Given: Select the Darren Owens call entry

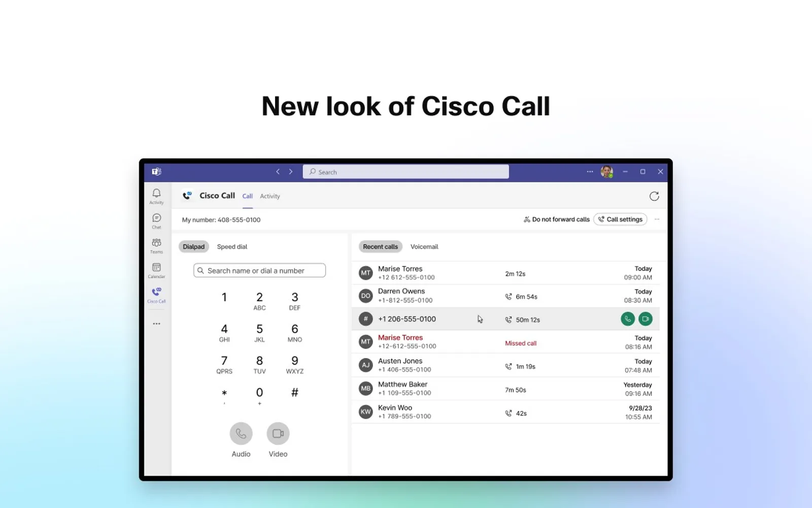Looking at the screenshot, I should point(505,296).
